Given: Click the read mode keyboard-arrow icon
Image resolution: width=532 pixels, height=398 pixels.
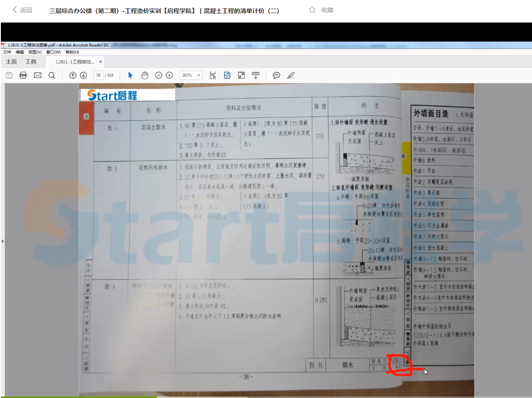Looking at the screenshot, I should 256,75.
